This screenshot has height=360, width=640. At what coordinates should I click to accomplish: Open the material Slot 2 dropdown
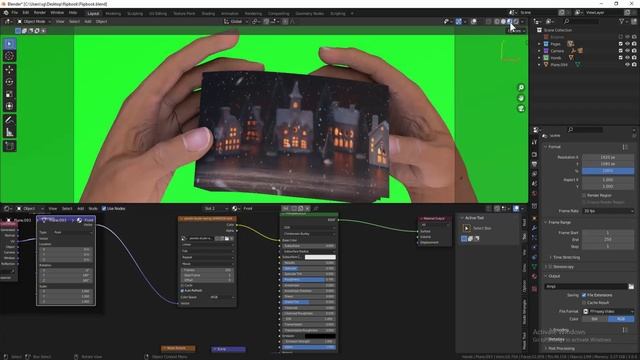click(216, 209)
